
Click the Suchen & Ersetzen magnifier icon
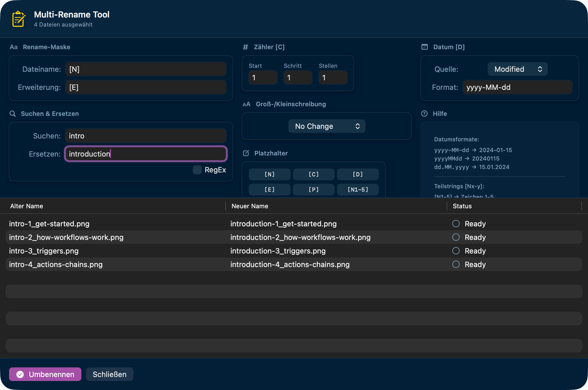pos(13,114)
